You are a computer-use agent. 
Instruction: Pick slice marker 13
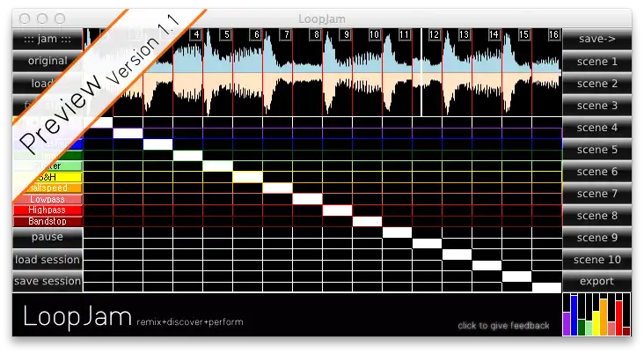(x=465, y=34)
